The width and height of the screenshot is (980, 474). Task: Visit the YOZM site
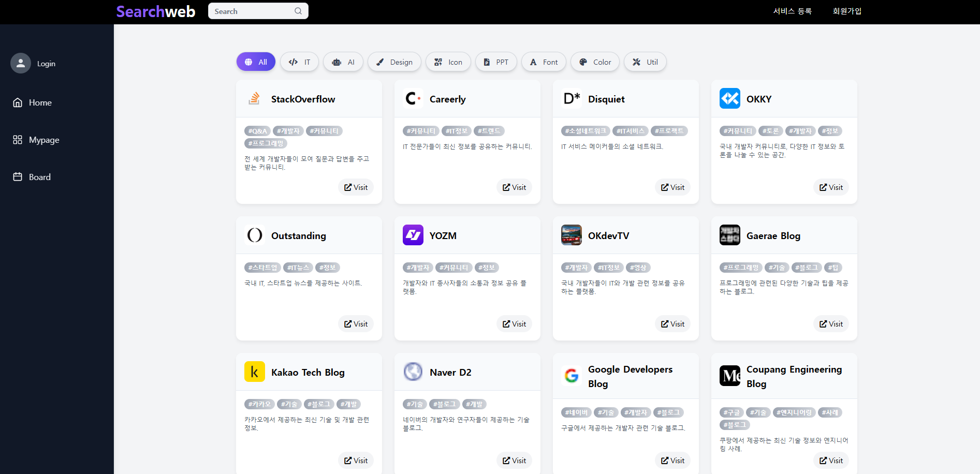click(x=514, y=324)
